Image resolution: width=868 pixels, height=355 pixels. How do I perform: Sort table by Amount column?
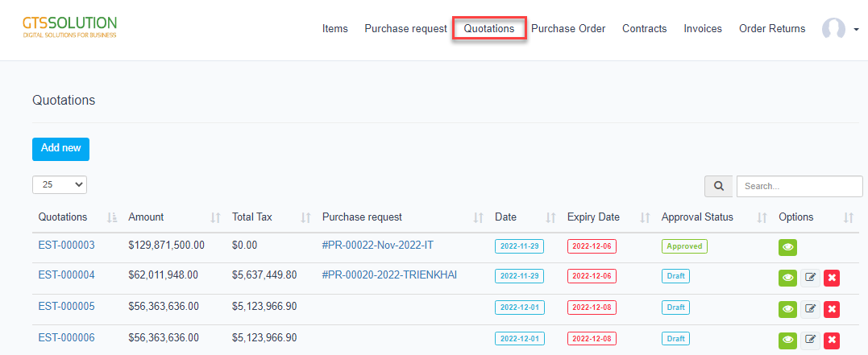[146, 217]
